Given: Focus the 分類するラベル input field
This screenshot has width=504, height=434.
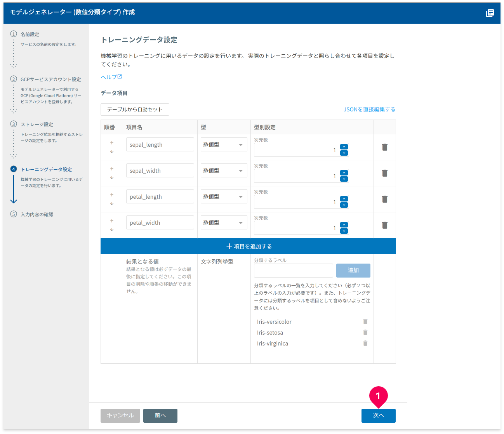Looking at the screenshot, I should [x=294, y=270].
